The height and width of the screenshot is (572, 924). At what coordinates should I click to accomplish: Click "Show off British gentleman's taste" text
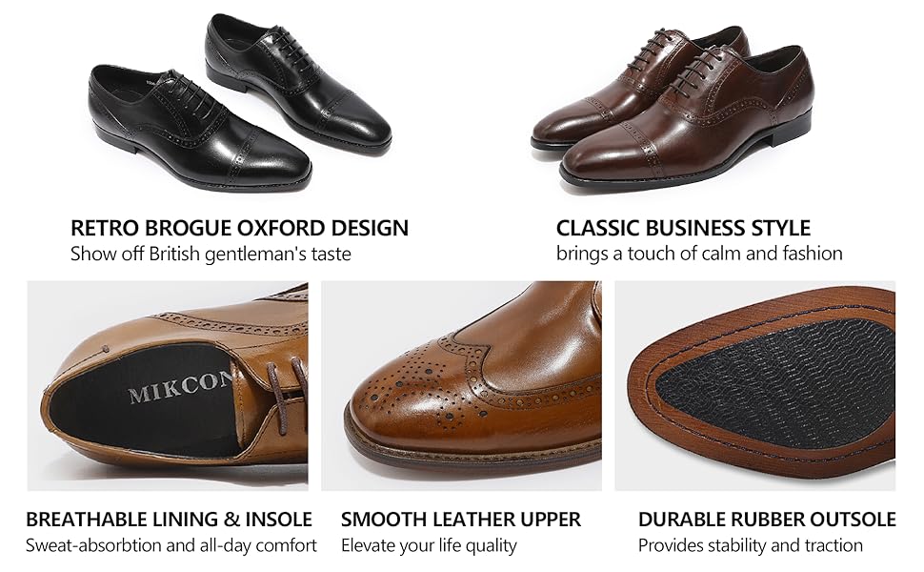211,255
